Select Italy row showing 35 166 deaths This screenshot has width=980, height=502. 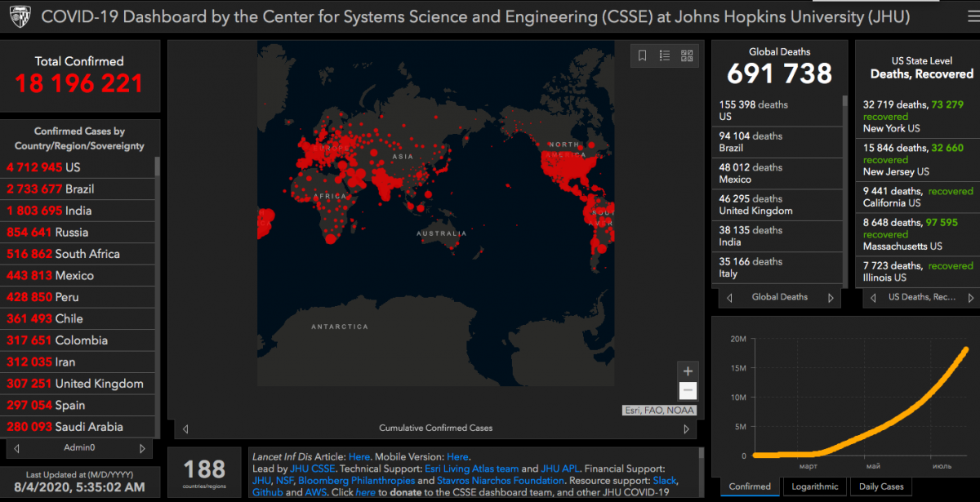[x=778, y=268]
